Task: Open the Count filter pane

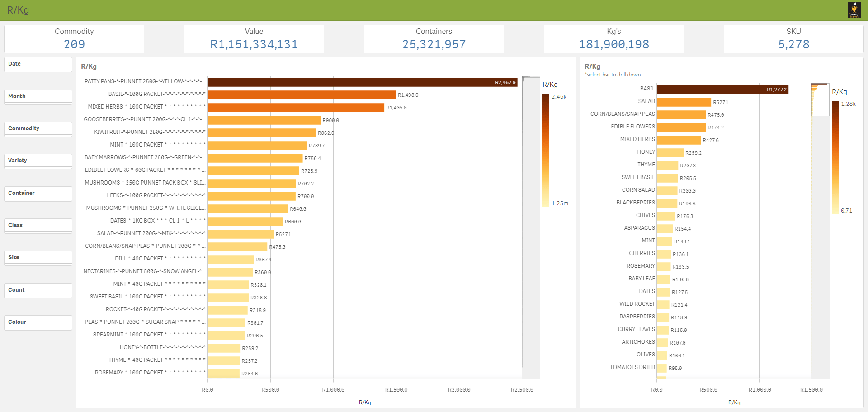Action: 38,290
